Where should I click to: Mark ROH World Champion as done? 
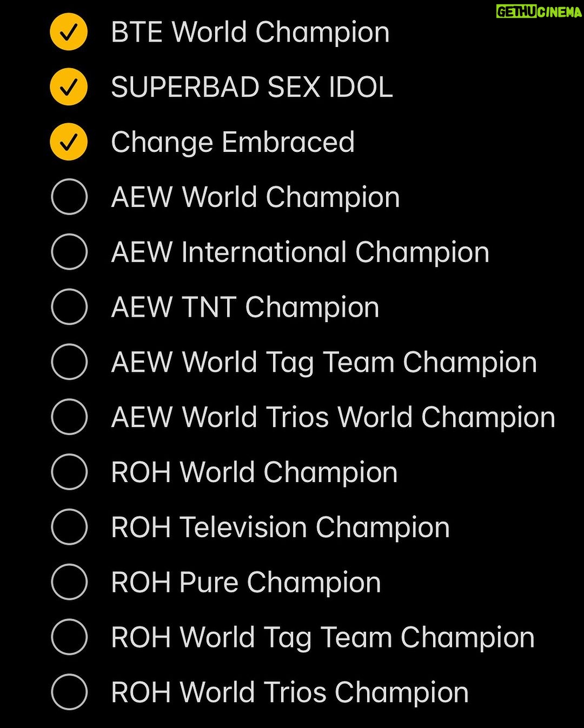point(69,472)
